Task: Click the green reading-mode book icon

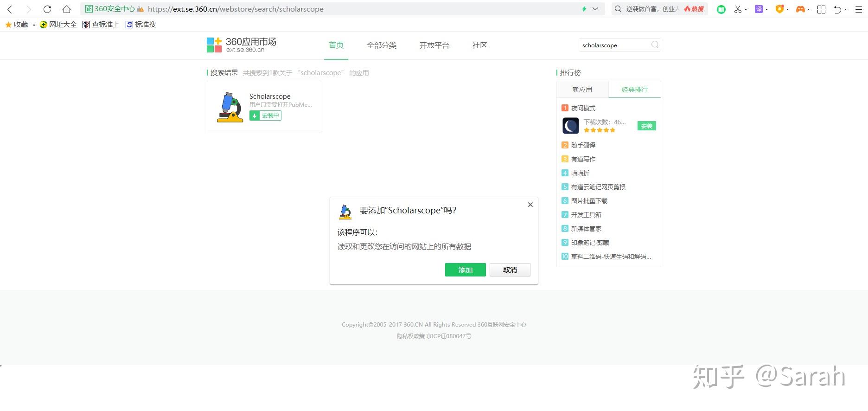Action: click(721, 9)
